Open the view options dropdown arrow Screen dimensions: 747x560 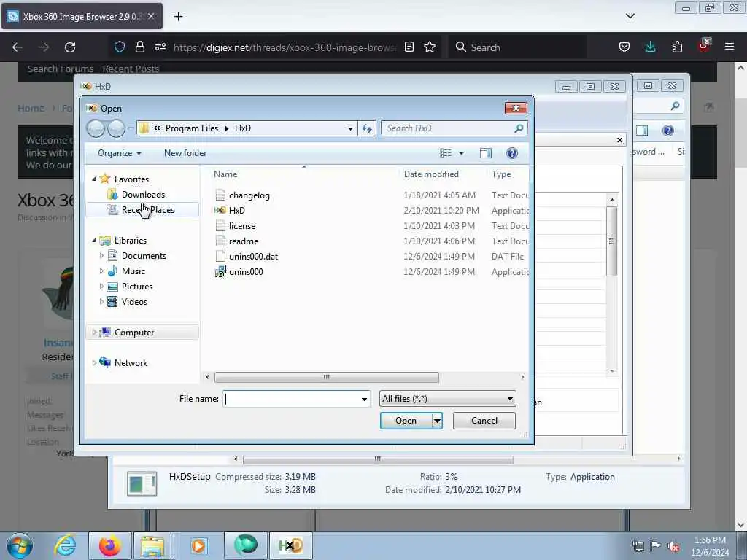click(x=461, y=153)
